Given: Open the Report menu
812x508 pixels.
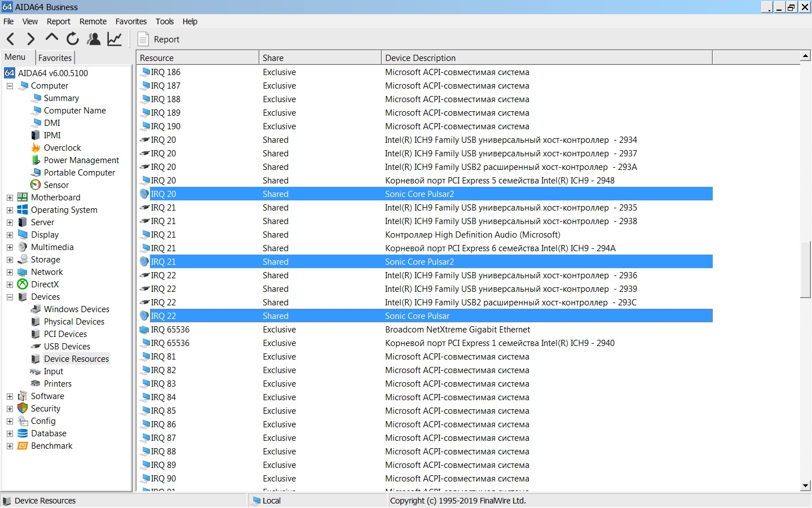Looking at the screenshot, I should click(59, 21).
